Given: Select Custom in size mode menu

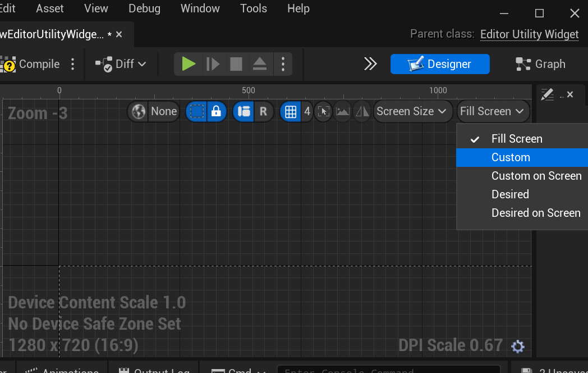Looking at the screenshot, I should coord(522,157).
